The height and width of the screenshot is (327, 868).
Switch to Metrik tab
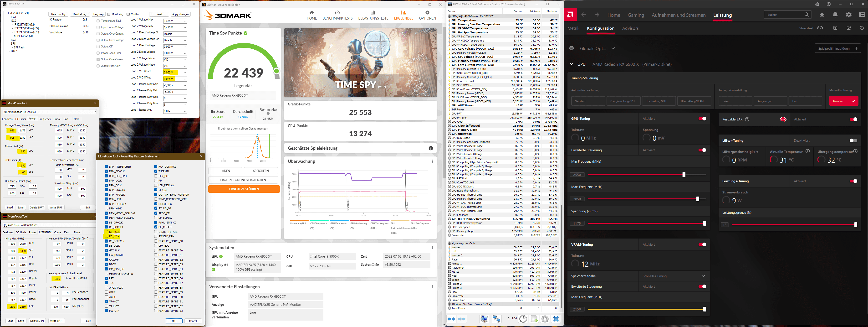tap(573, 28)
